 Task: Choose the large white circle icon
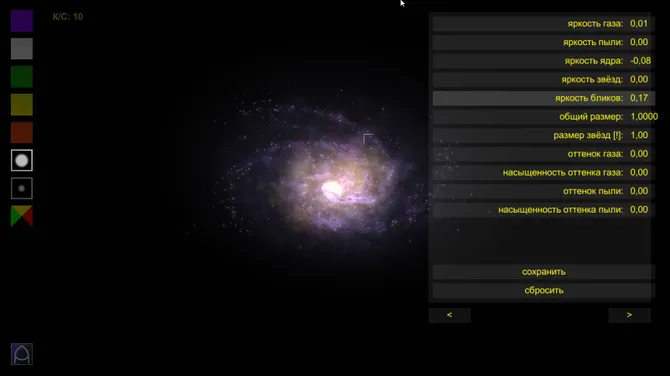(22, 161)
